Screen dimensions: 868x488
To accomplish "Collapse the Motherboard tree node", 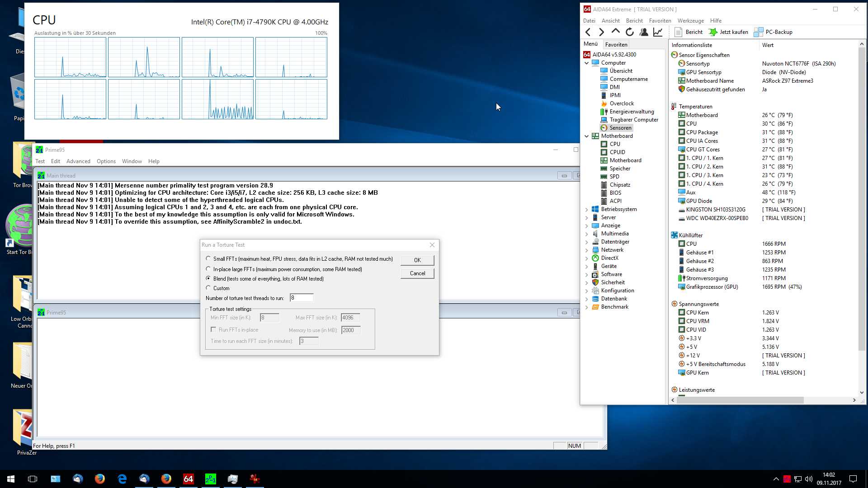I will coord(587,136).
